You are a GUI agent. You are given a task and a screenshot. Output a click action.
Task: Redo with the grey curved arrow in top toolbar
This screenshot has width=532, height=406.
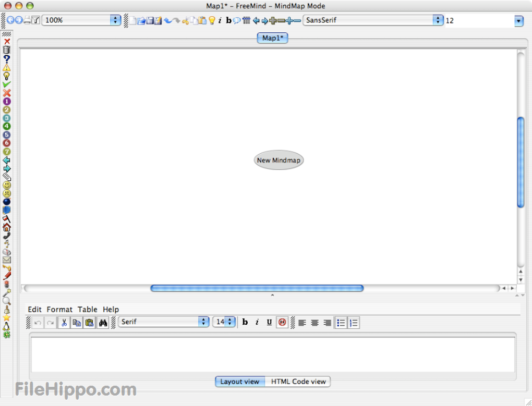pos(176,20)
